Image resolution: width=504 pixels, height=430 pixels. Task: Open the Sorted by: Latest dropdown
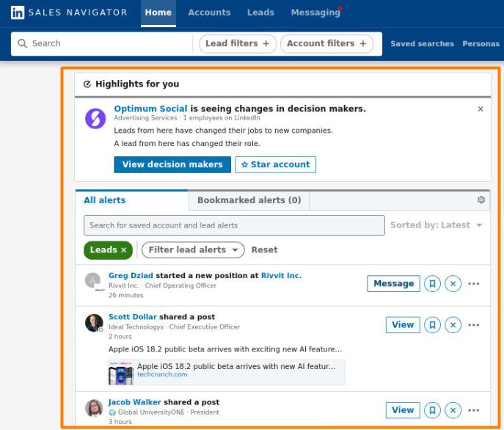[436, 225]
